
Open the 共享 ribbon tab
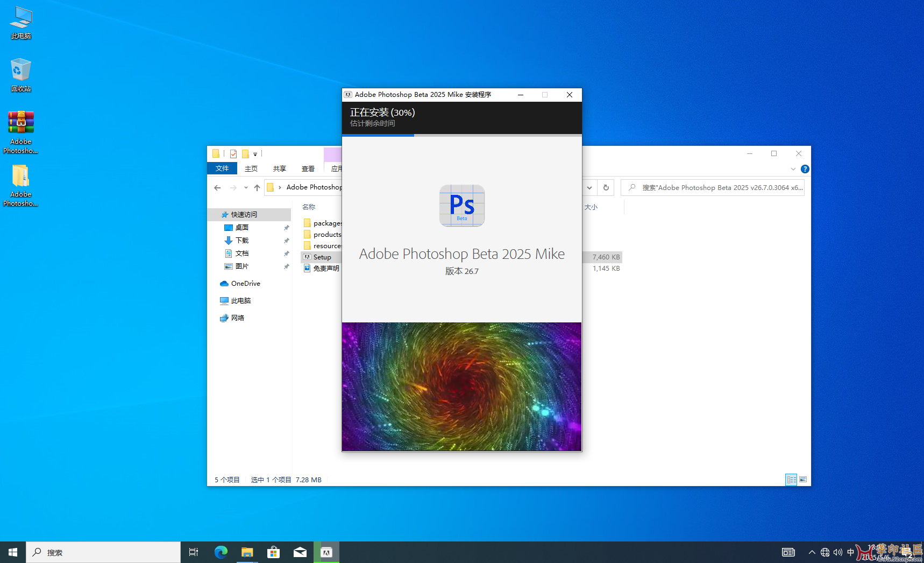280,168
